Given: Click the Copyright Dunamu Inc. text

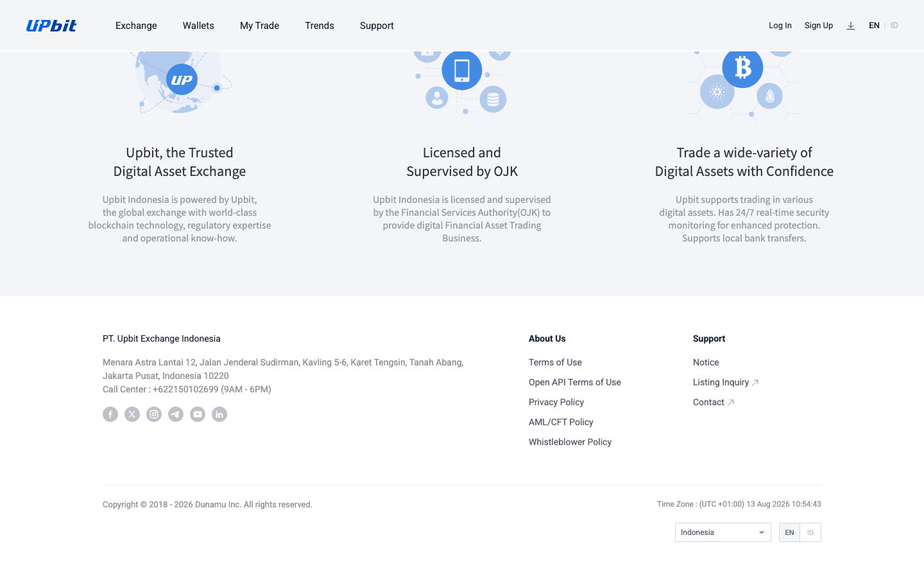Looking at the screenshot, I should (x=207, y=505).
